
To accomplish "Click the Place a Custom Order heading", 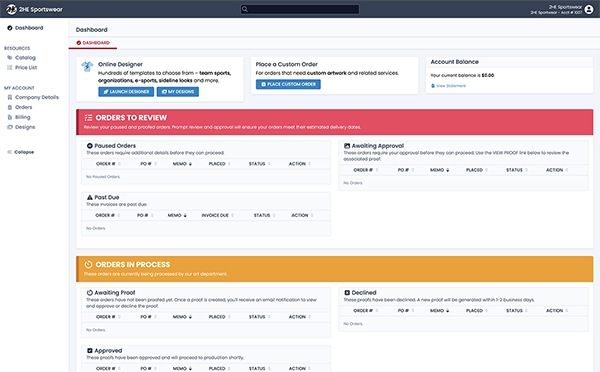I will tap(287, 64).
